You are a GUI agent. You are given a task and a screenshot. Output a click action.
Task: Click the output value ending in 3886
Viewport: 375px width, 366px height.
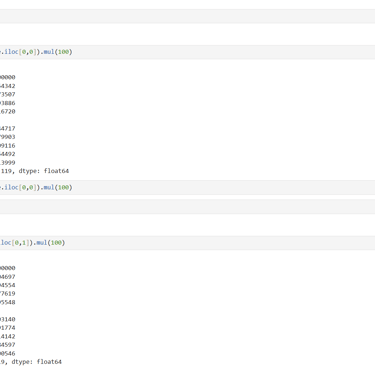click(x=8, y=103)
